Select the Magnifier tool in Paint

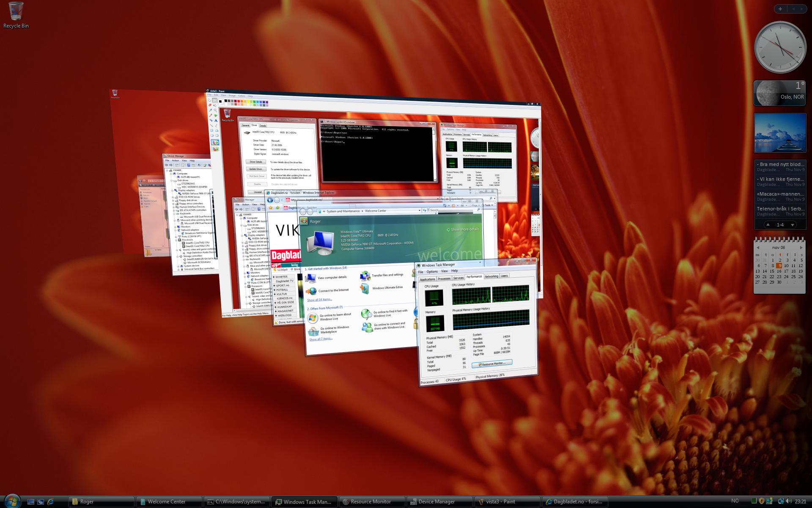click(215, 110)
